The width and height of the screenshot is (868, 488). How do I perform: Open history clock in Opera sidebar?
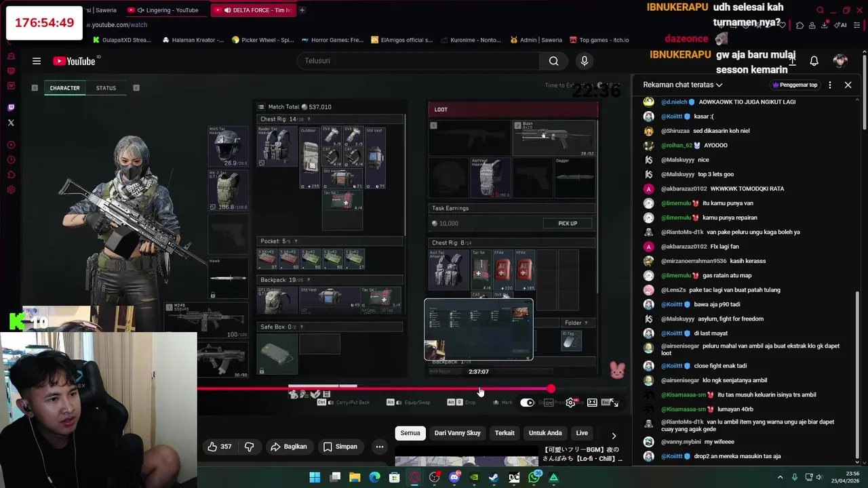point(11,160)
